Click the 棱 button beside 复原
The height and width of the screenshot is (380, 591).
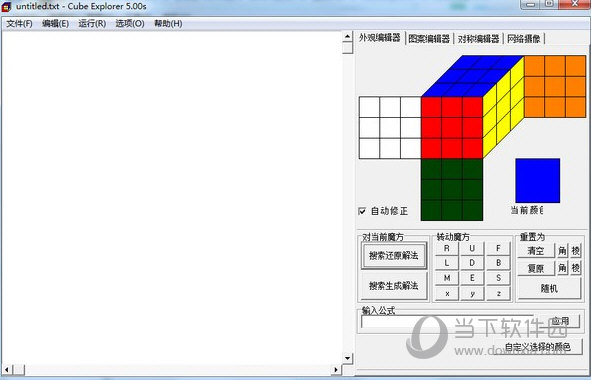(x=576, y=268)
